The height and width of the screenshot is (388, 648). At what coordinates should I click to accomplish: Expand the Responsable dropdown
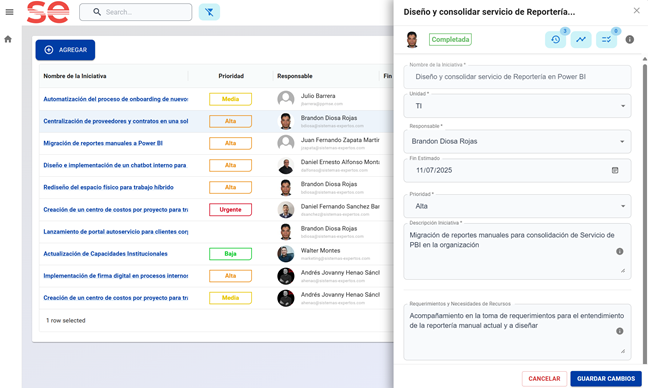(622, 141)
